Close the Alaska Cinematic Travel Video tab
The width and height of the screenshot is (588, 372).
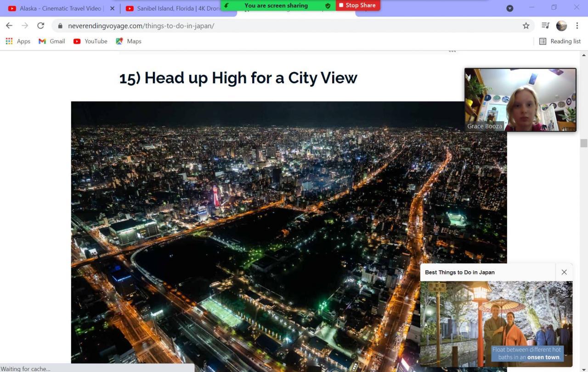click(x=112, y=8)
